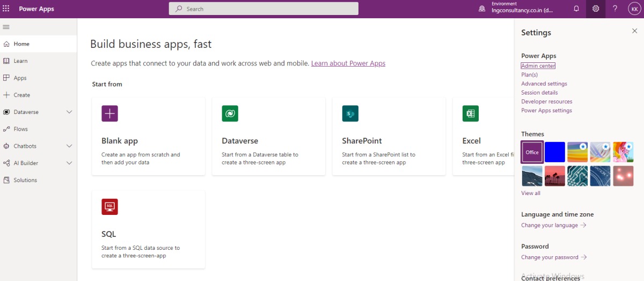Click in the Search box
644x281 pixels.
(x=264, y=9)
